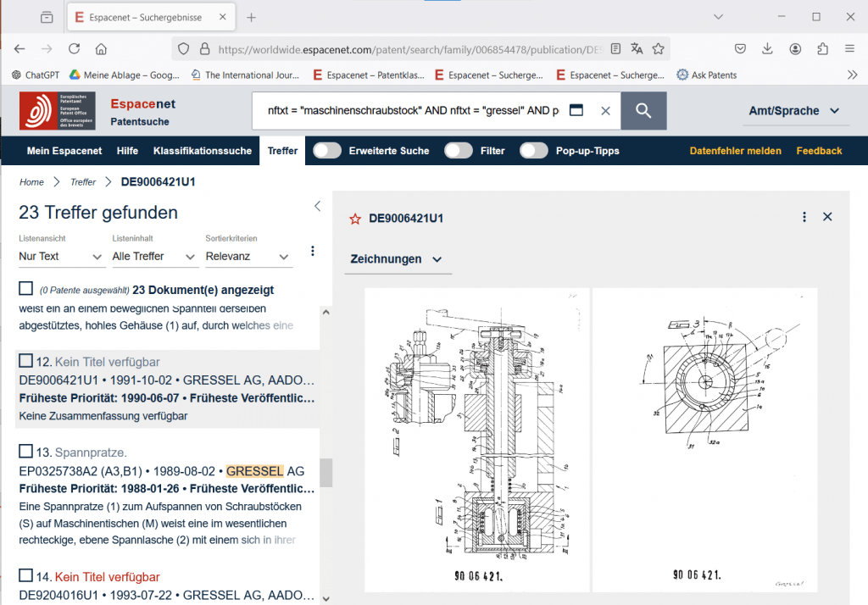Click the Datenfehler melden link
The width and height of the screenshot is (868, 605).
click(735, 151)
